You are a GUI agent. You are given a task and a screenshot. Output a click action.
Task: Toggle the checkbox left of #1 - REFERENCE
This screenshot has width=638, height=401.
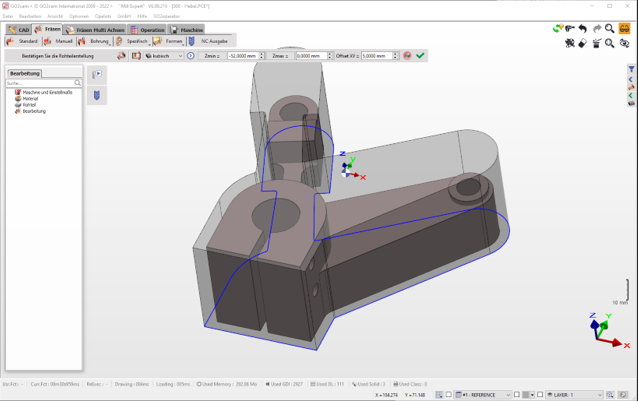pyautogui.click(x=449, y=395)
